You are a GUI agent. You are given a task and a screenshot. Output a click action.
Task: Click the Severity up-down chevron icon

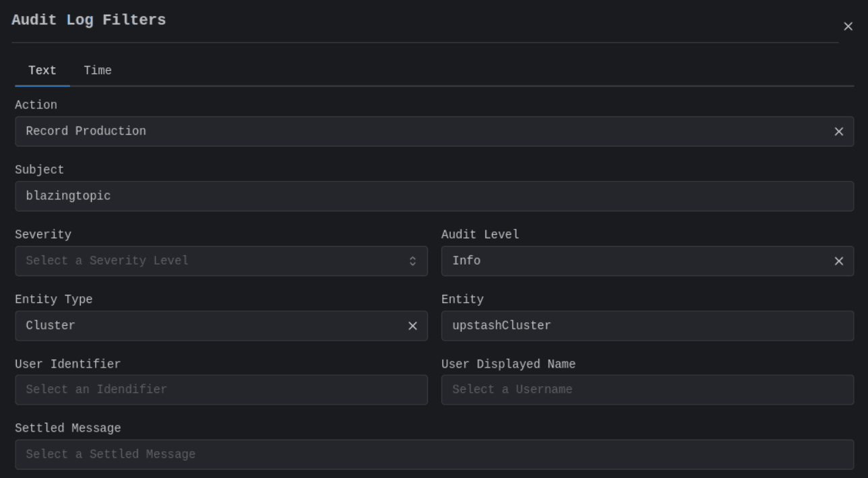point(413,261)
